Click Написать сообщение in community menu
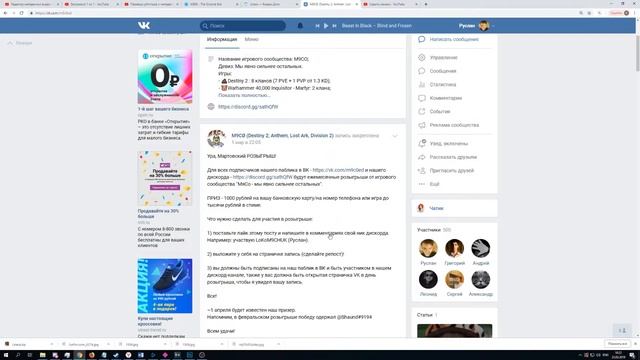Image resolution: width=640 pixels, height=360 pixels. pyautogui.click(x=454, y=40)
